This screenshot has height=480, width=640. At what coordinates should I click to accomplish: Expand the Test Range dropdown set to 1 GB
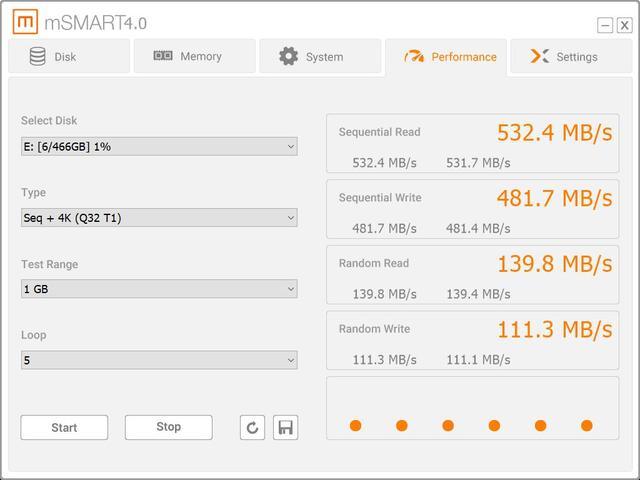pyautogui.click(x=159, y=289)
